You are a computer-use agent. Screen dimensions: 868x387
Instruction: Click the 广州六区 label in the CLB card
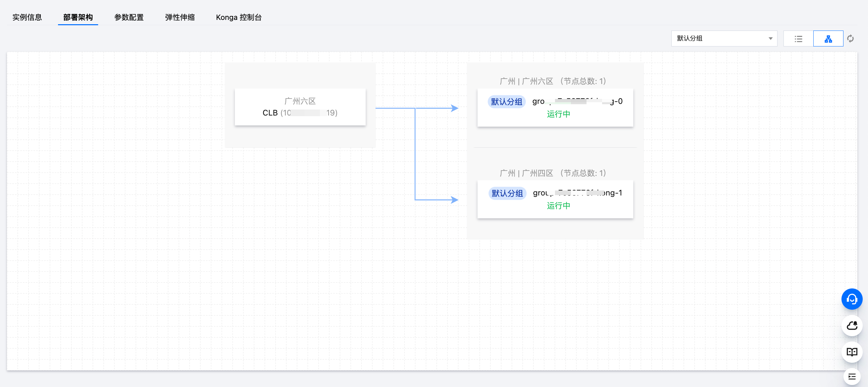pos(300,101)
